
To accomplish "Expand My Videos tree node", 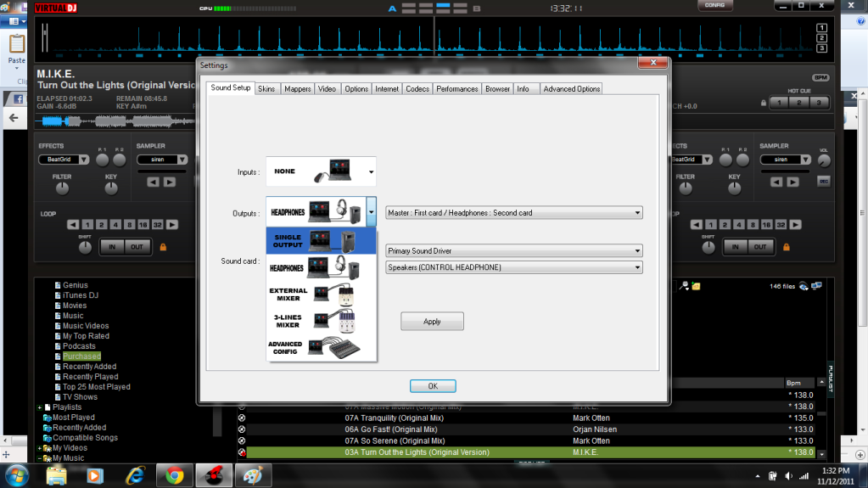I will (40, 448).
